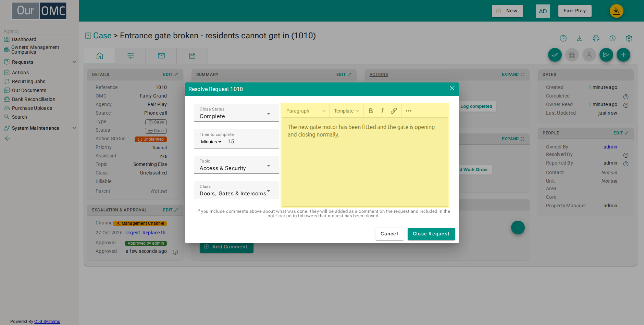
Task: Open the CLG Systems link
Action: (47, 322)
